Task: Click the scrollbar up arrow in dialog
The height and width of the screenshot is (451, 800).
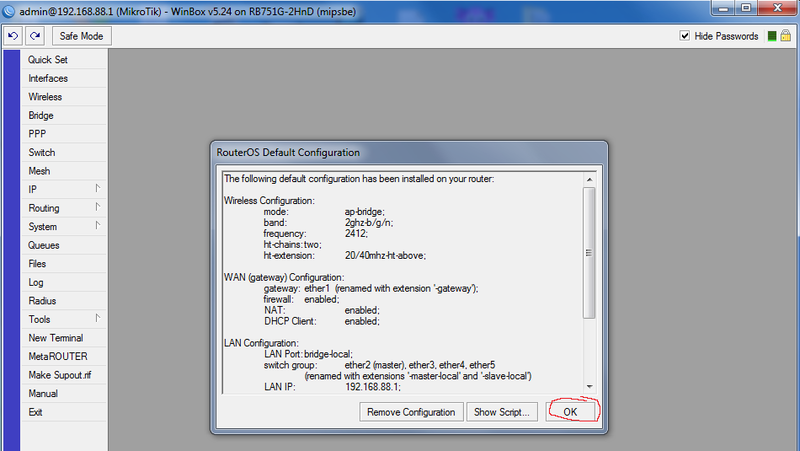Action: tap(589, 180)
